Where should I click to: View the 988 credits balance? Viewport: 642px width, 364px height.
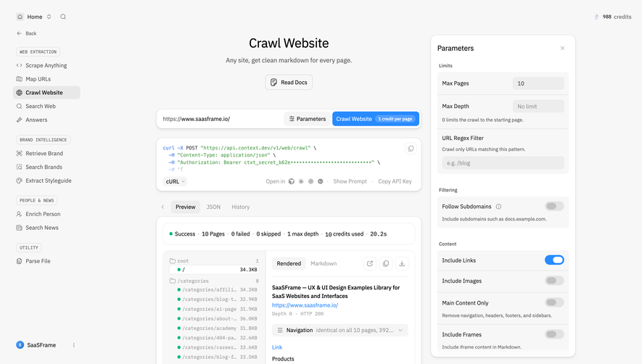click(x=613, y=17)
